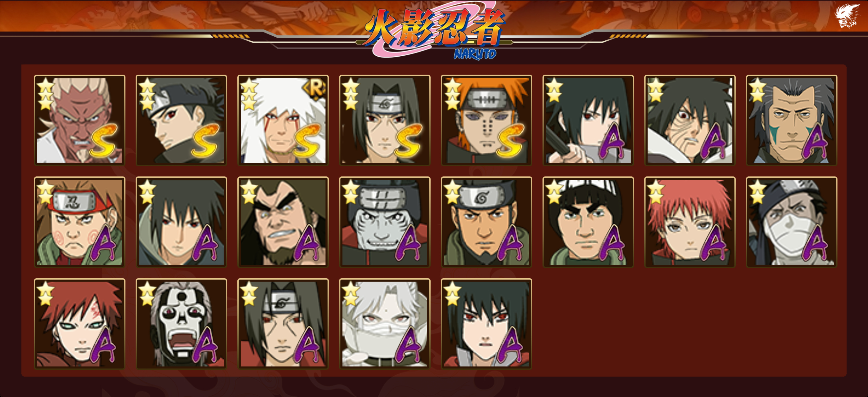This screenshot has width=868, height=397.
Task: Choose Asuma card with Leaf headband
Action: point(487,222)
